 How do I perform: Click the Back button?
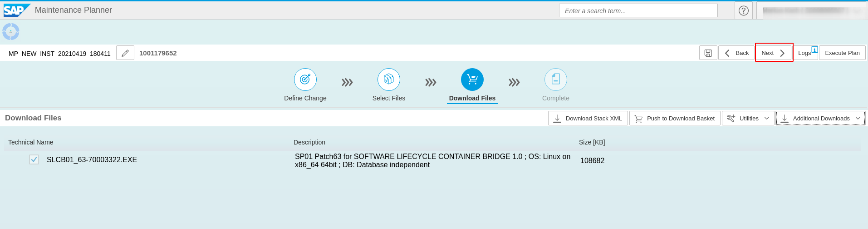[x=736, y=53]
